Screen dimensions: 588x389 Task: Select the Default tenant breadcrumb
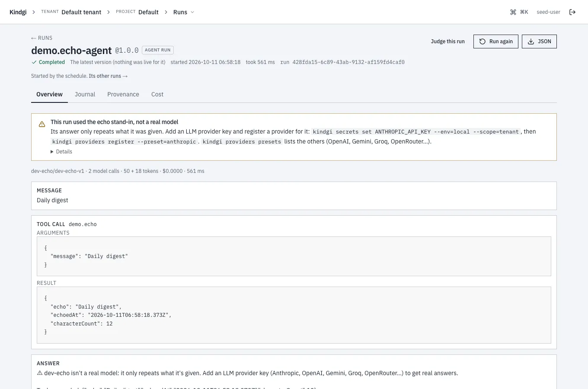tap(81, 12)
